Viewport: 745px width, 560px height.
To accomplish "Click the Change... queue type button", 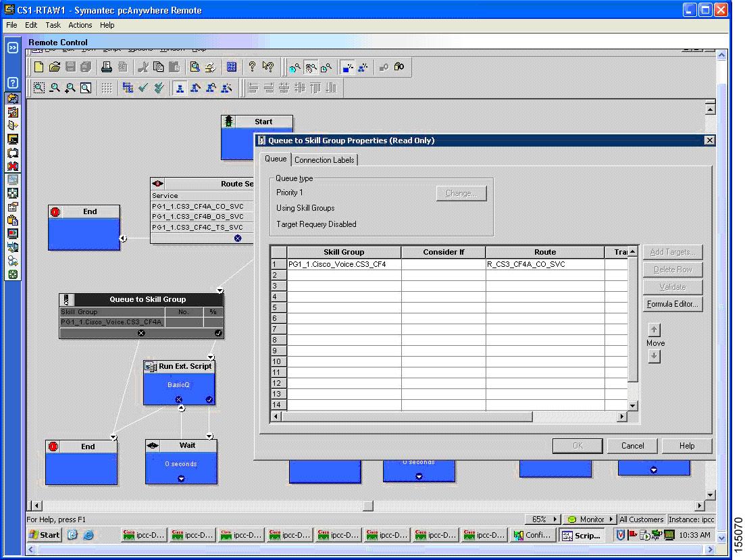I will click(461, 193).
